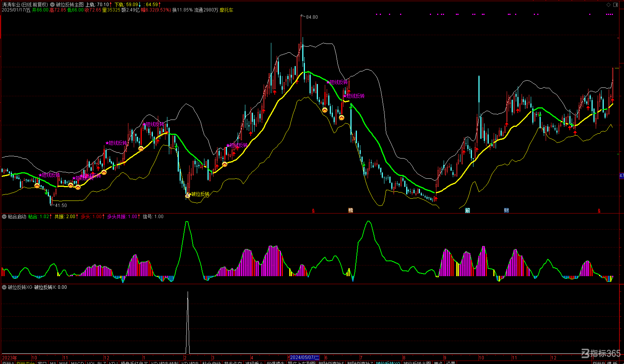Click the 幅6.32(9.53%) change value
Screen dimensions: 624x364
[156, 10]
